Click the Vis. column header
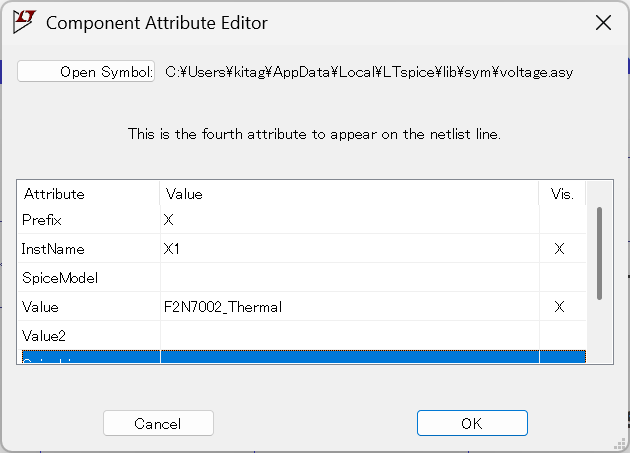The width and height of the screenshot is (630, 453). [x=562, y=194]
